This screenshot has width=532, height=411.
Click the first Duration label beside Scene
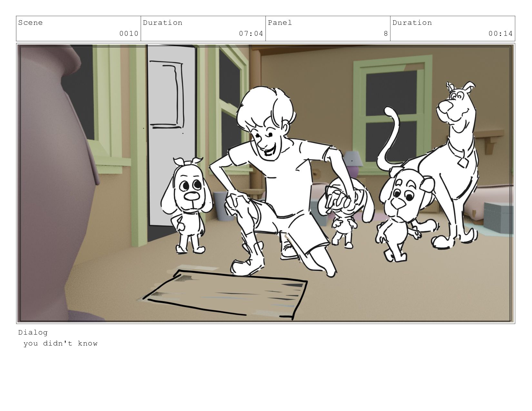pyautogui.click(x=163, y=23)
